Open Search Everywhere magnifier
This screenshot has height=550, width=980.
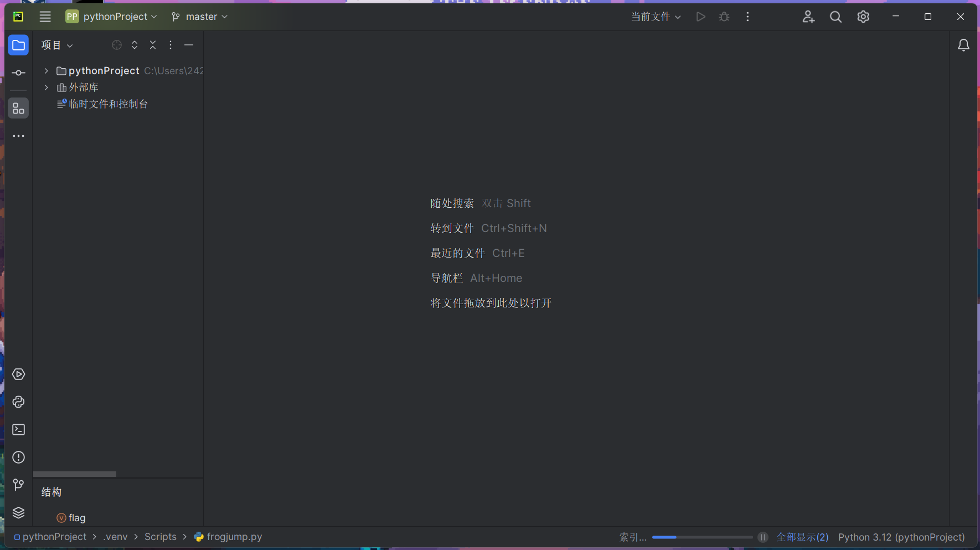835,17
